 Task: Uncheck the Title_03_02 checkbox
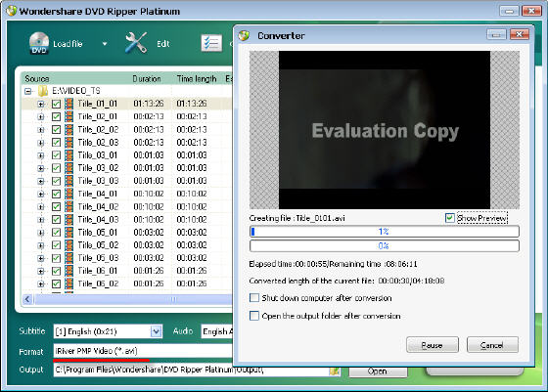(56, 168)
